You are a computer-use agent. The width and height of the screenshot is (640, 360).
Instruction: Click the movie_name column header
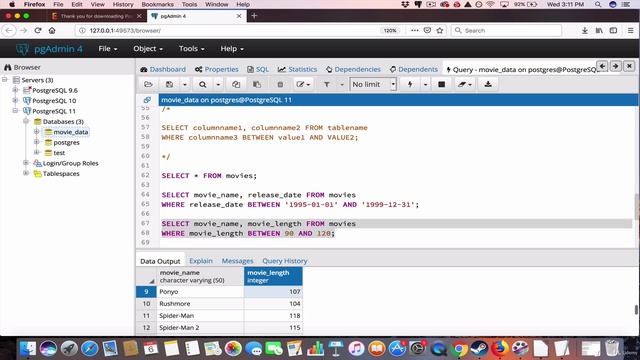pyautogui.click(x=200, y=276)
